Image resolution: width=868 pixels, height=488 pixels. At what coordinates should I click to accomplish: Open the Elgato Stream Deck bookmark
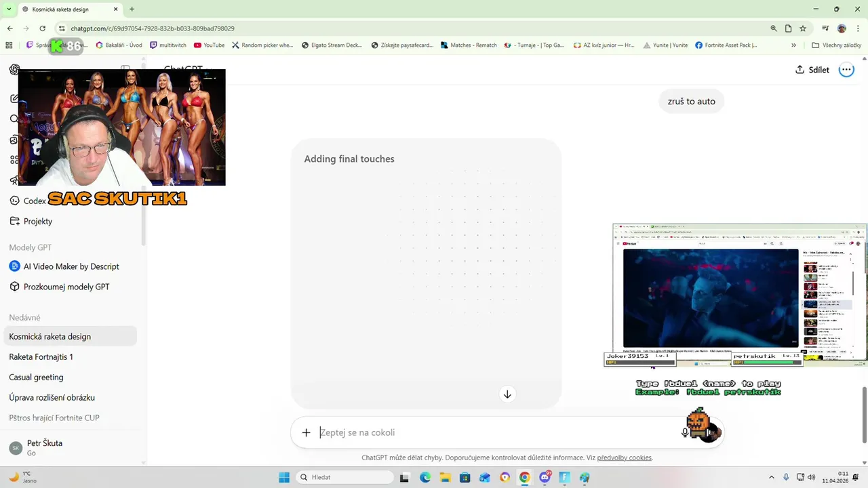(332, 45)
